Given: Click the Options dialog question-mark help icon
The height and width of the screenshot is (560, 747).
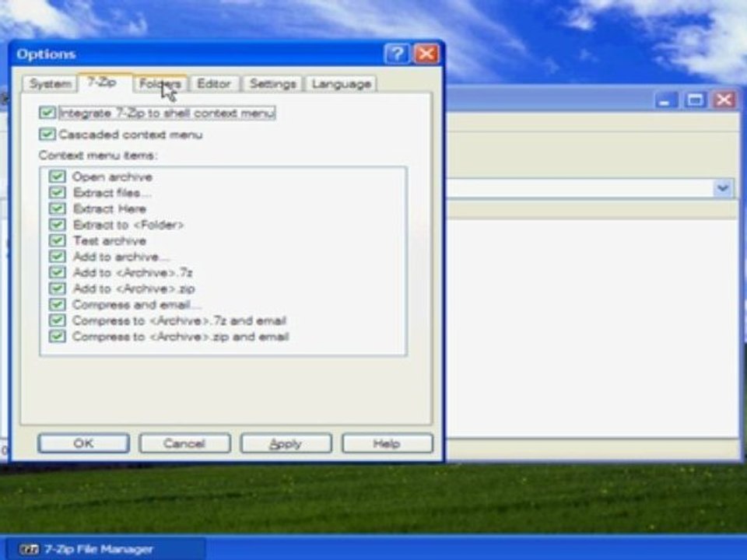Looking at the screenshot, I should (x=396, y=54).
